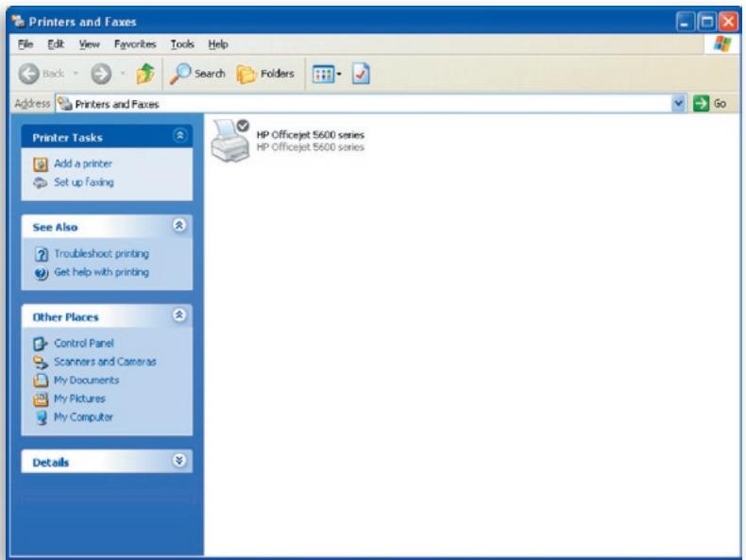Open the My Computer link
The width and height of the screenshot is (746, 560).
tap(83, 417)
